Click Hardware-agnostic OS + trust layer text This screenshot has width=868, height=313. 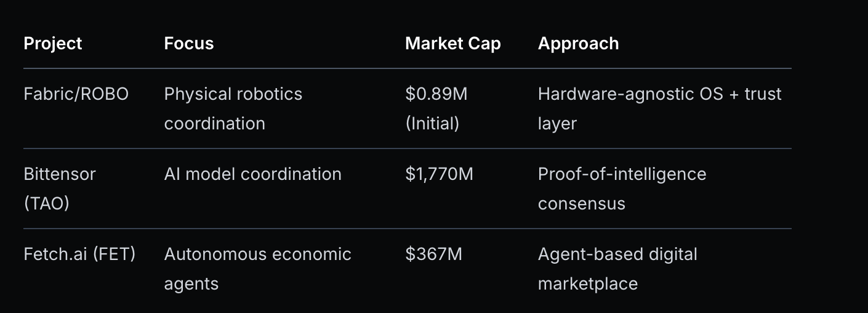pyautogui.click(x=660, y=108)
